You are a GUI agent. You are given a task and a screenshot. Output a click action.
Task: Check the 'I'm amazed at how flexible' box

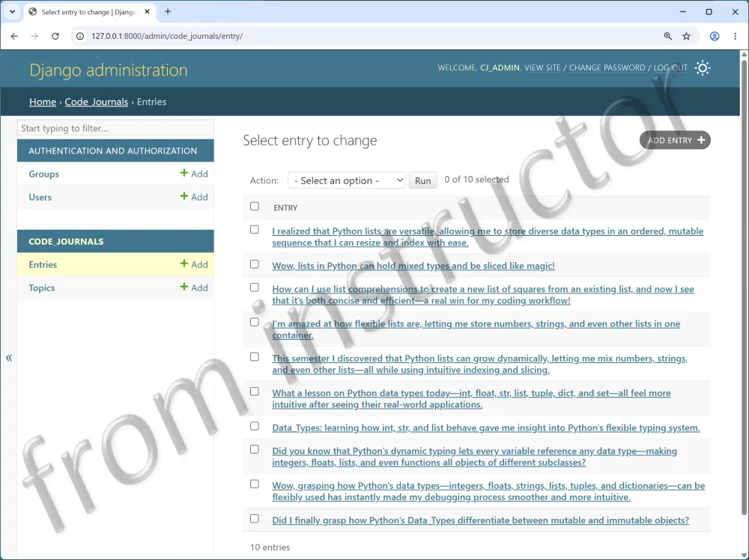coord(255,322)
